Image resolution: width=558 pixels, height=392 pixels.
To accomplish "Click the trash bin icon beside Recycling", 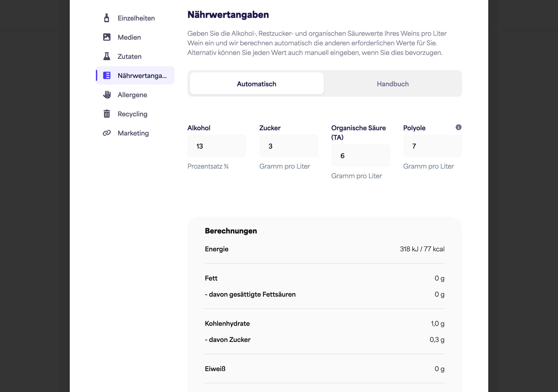I will [107, 114].
